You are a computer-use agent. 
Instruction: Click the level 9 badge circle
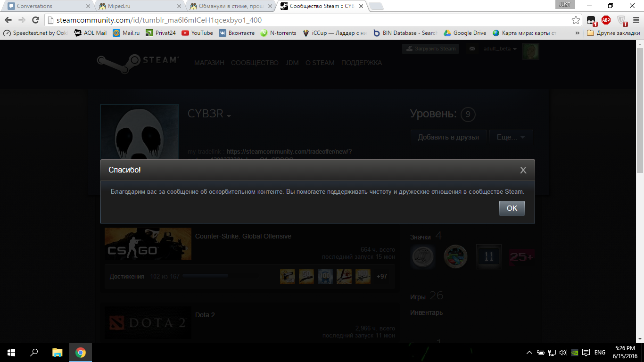click(x=468, y=115)
